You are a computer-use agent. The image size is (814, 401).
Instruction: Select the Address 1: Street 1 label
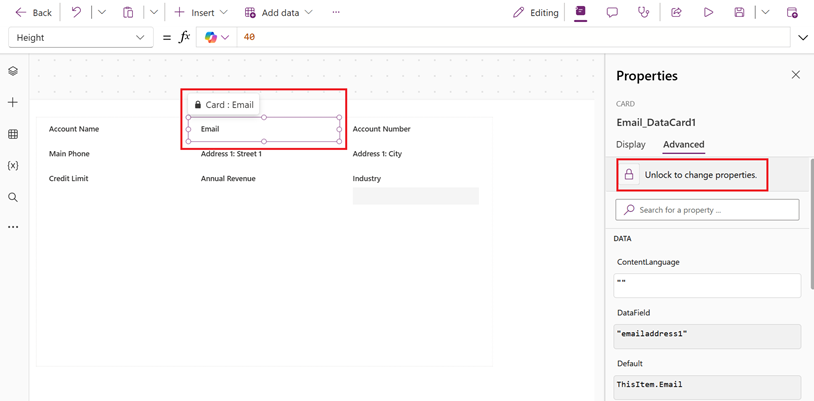(231, 154)
